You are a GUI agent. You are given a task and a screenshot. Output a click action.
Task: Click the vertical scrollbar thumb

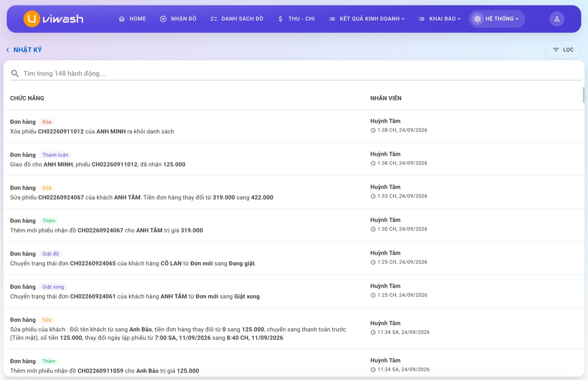[x=583, y=95]
